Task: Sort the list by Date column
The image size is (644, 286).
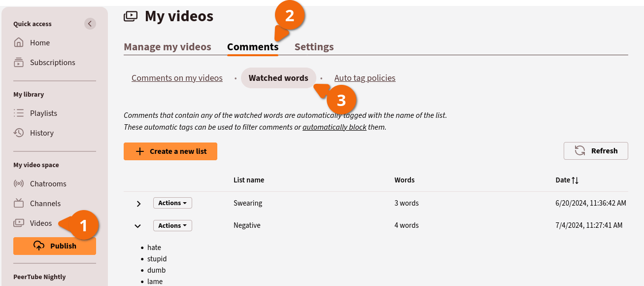Action: 567,180
